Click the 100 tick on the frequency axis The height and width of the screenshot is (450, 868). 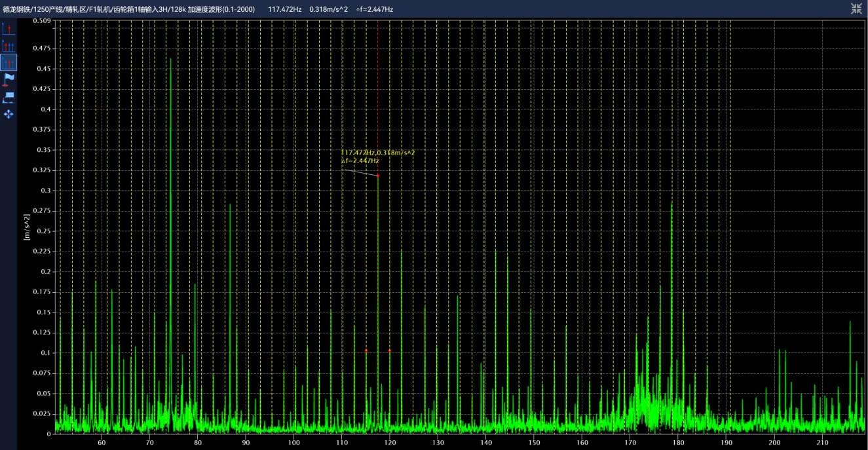coord(293,442)
